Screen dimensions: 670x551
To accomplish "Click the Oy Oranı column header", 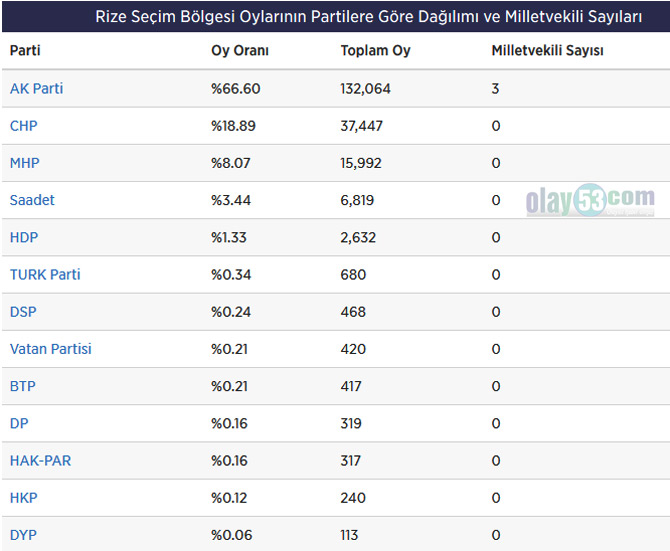I will click(240, 51).
